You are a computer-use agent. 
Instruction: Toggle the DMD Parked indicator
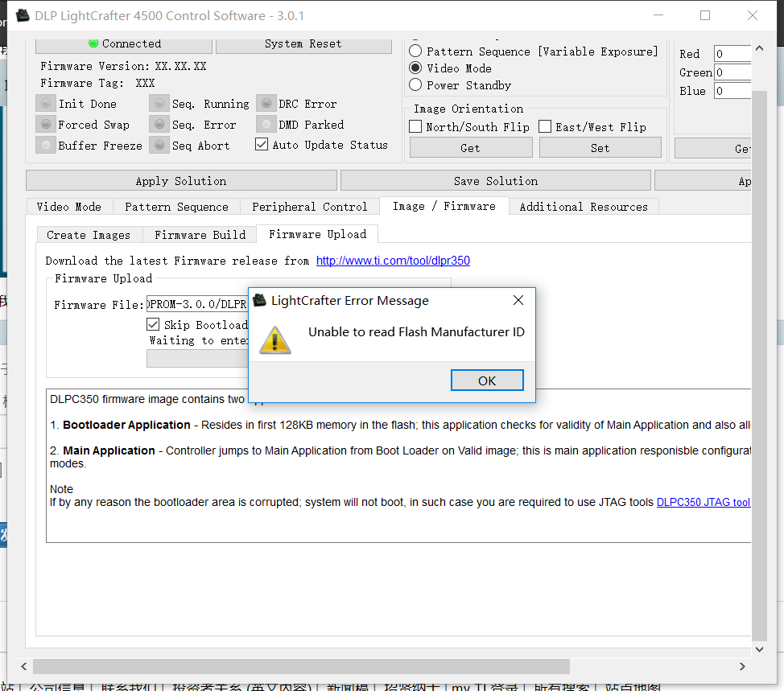[x=266, y=125]
